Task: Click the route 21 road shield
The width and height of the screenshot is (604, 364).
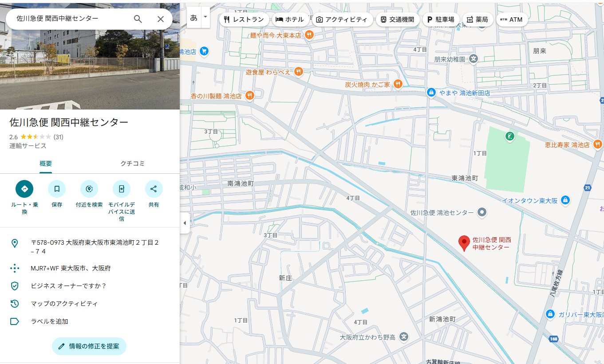Action: (588, 188)
